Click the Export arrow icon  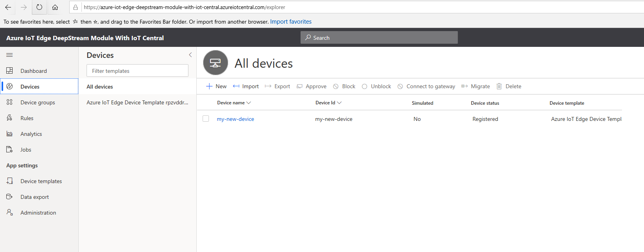coord(268,86)
